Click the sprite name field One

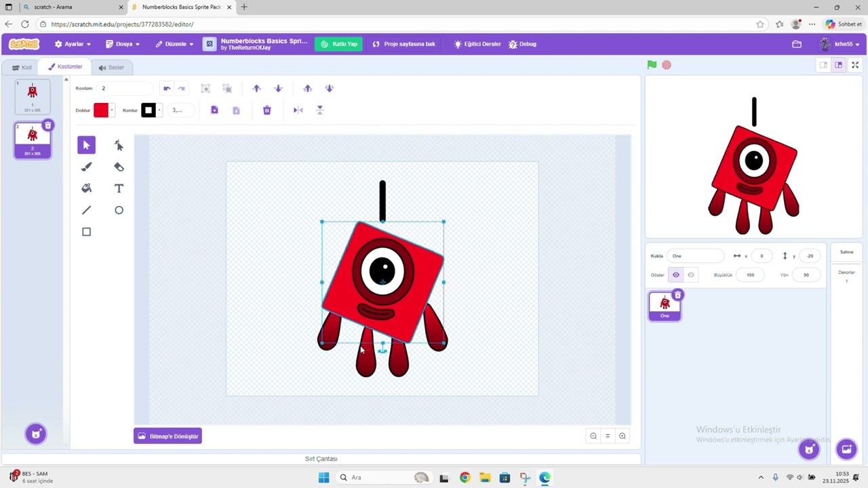click(x=696, y=256)
